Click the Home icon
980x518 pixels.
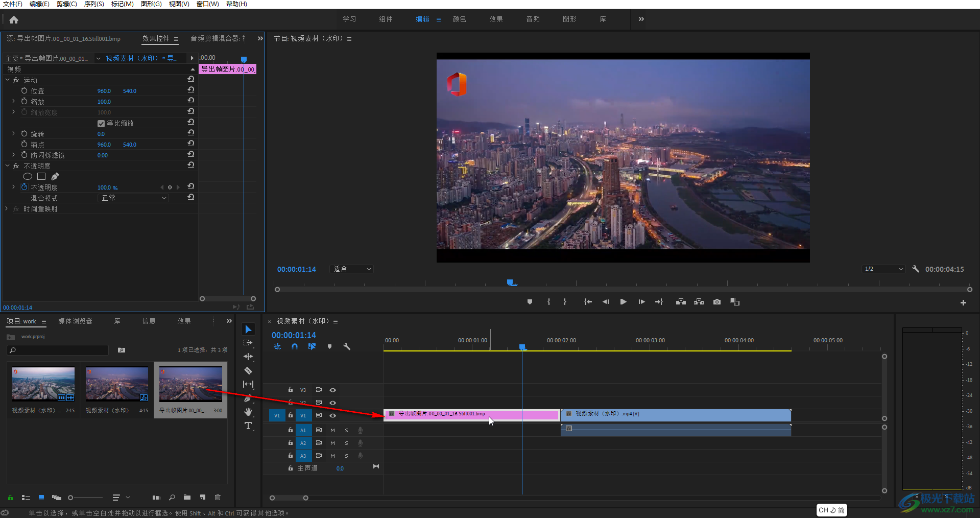pyautogui.click(x=14, y=20)
